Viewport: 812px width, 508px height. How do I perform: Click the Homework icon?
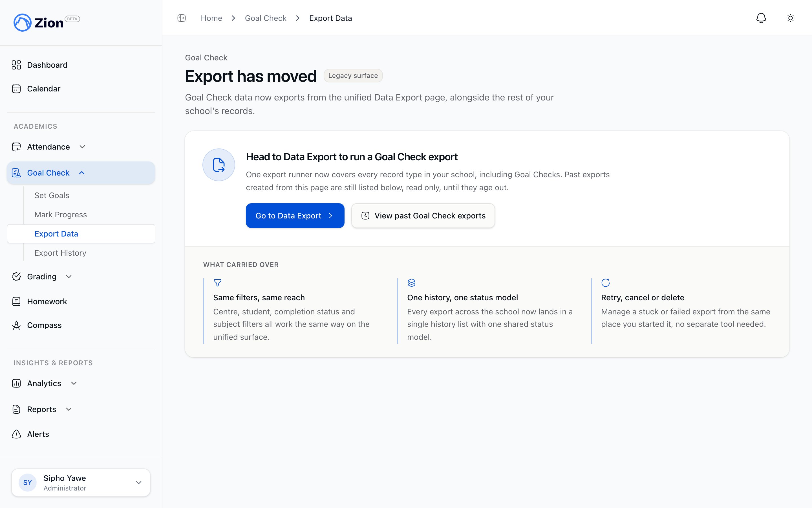[16, 301]
